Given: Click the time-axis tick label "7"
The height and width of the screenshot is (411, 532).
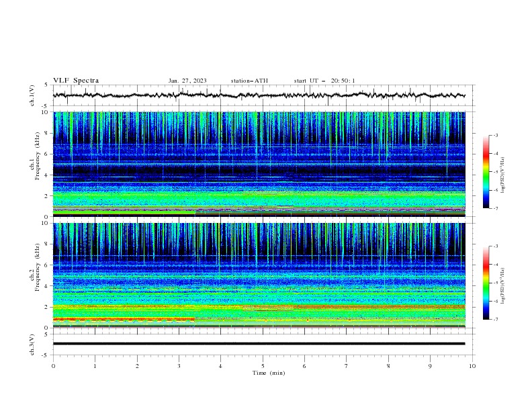Looking at the screenshot, I should (347, 366).
